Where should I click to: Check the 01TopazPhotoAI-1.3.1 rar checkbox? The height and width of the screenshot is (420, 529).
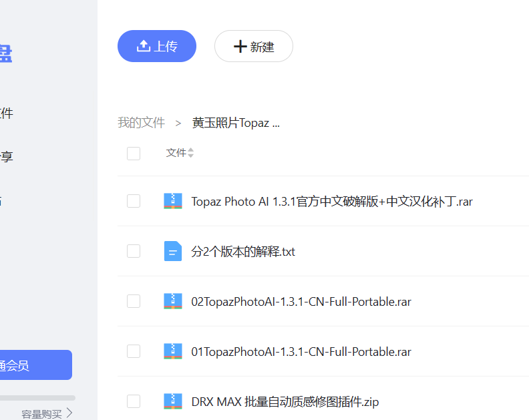coord(134,351)
